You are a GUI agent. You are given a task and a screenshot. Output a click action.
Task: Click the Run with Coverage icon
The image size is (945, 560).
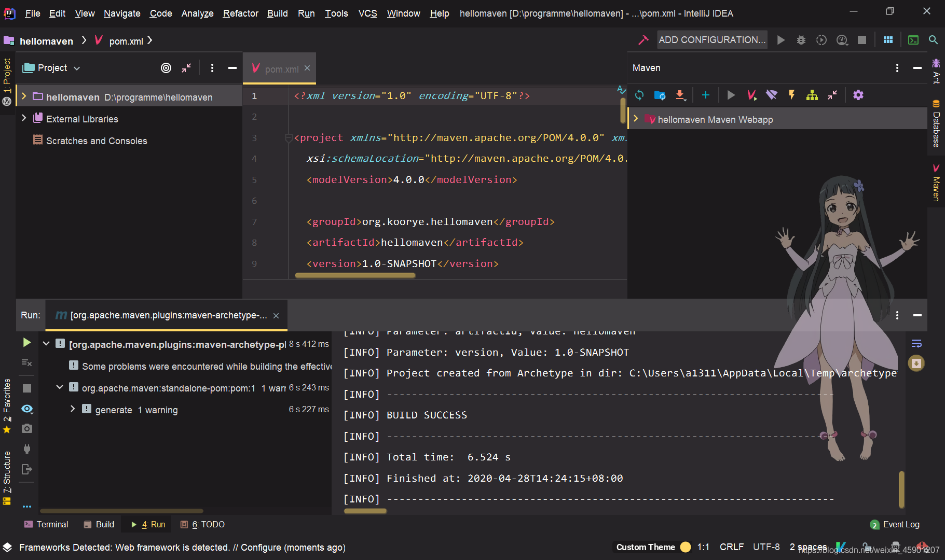point(821,40)
